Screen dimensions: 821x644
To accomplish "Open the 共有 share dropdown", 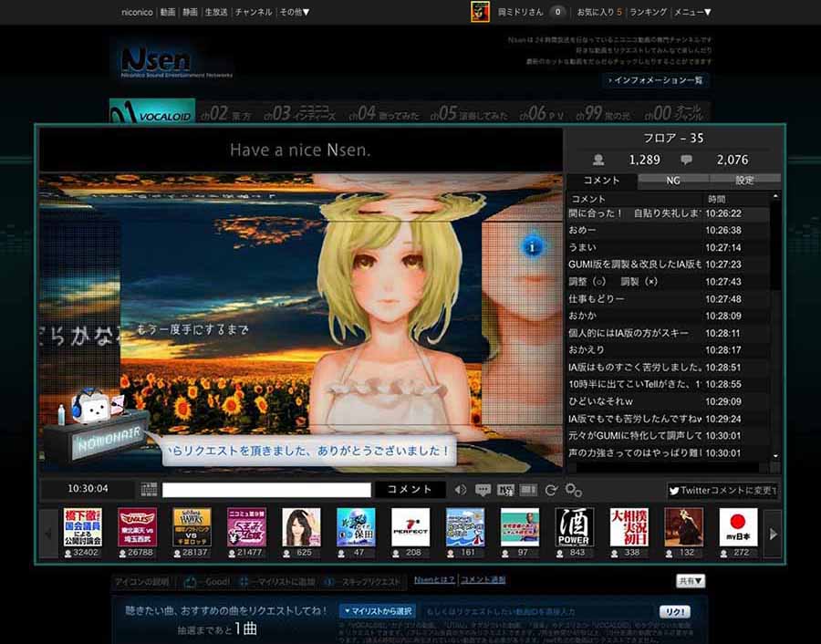I will pyautogui.click(x=691, y=581).
